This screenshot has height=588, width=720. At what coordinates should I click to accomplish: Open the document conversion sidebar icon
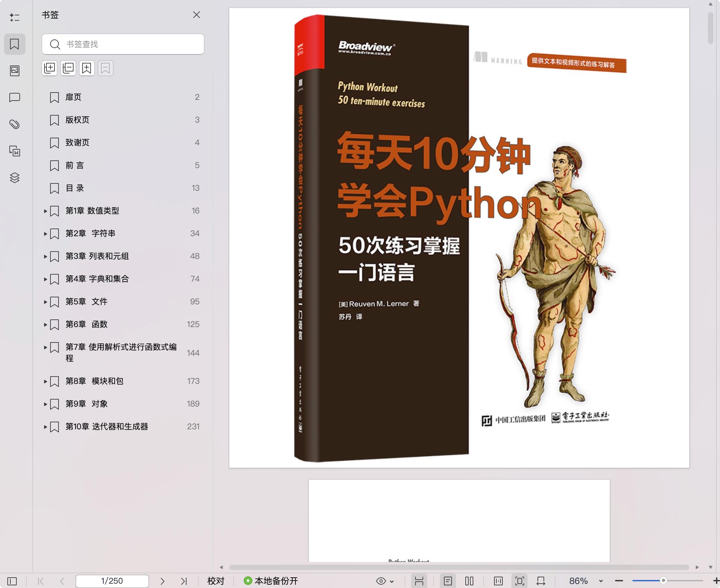point(15,151)
